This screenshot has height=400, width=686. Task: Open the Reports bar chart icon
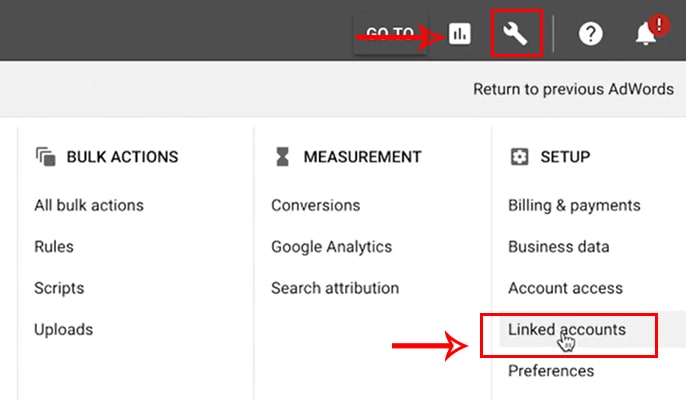coord(459,34)
